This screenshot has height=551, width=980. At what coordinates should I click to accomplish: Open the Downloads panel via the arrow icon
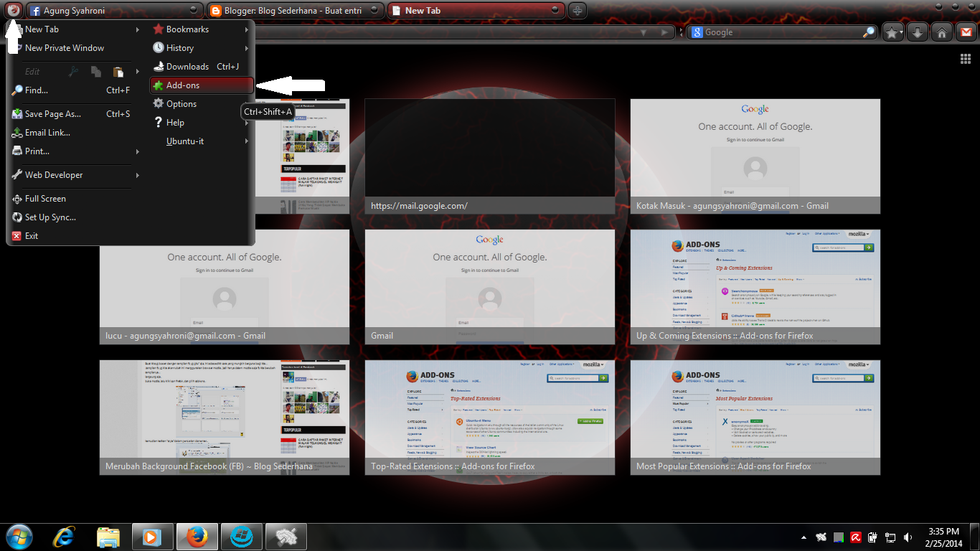point(916,32)
